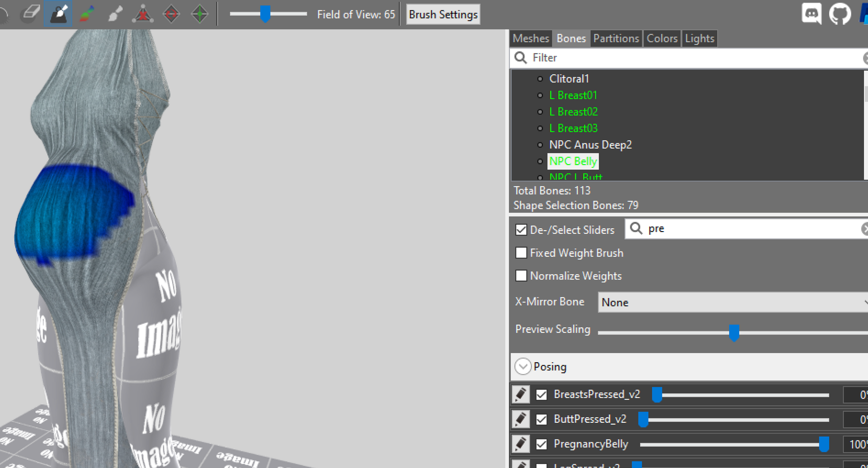Open the X-Mirror Bone dropdown

coord(732,302)
